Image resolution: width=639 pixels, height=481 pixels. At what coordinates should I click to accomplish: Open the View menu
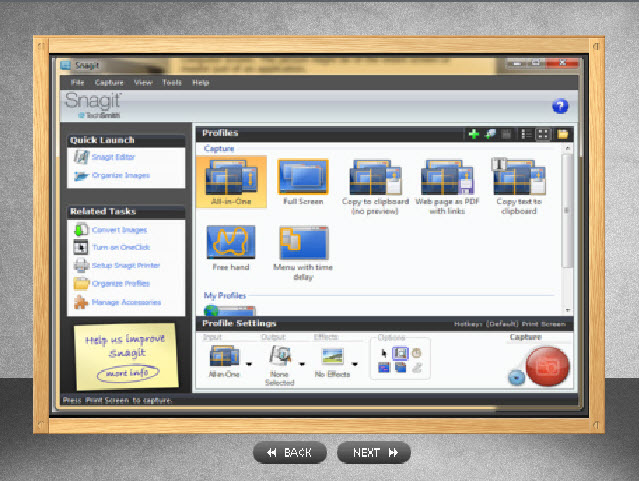pos(143,82)
